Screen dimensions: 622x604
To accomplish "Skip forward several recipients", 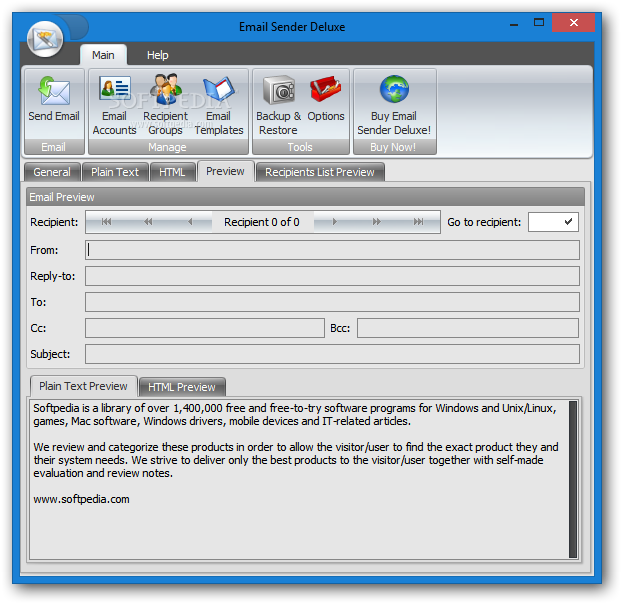I will (376, 222).
